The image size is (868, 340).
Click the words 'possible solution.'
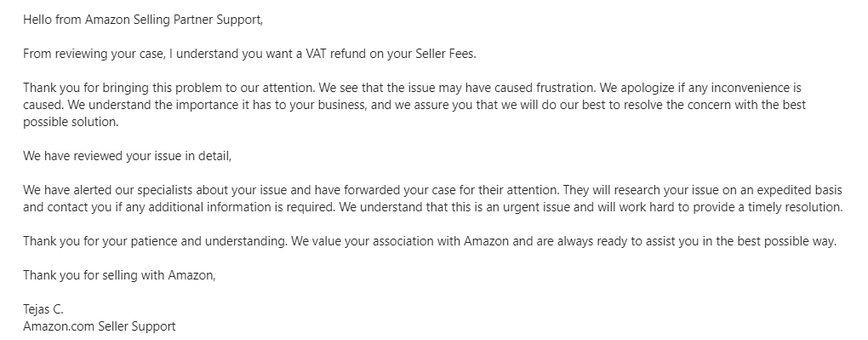pos(71,122)
